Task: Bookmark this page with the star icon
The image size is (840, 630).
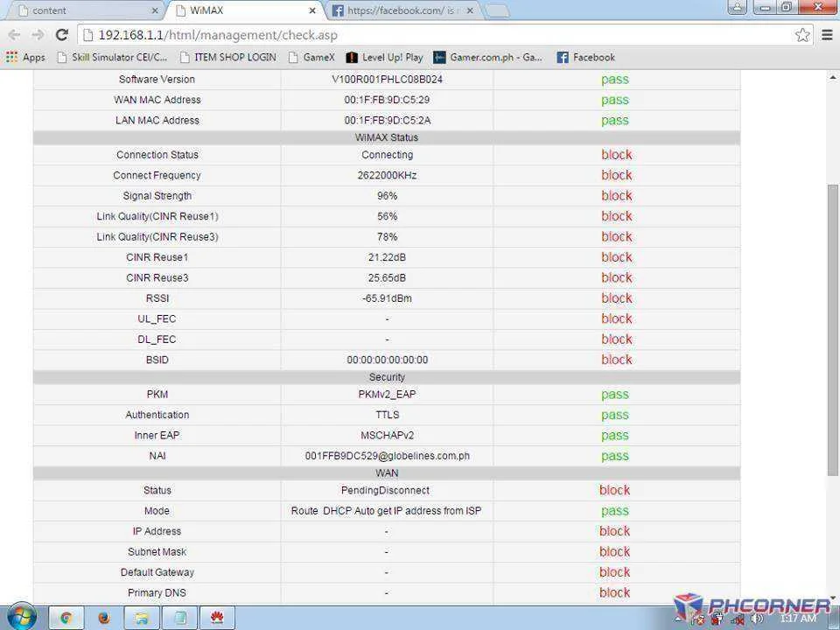Action: pyautogui.click(x=802, y=35)
